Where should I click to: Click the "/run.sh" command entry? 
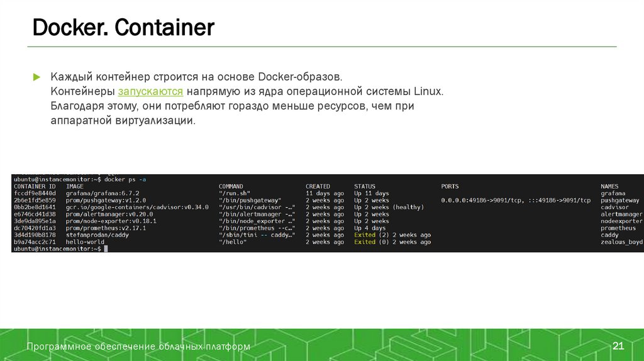click(x=235, y=194)
